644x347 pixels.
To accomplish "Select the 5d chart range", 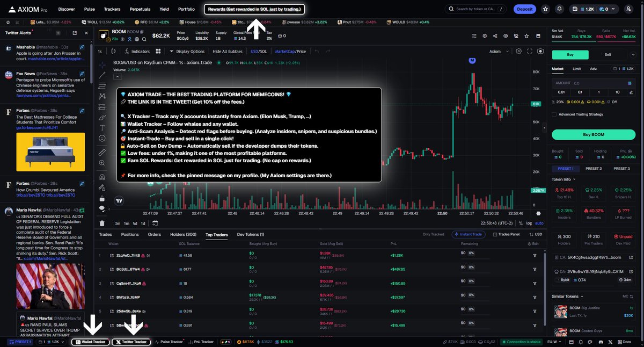I will 135,223.
